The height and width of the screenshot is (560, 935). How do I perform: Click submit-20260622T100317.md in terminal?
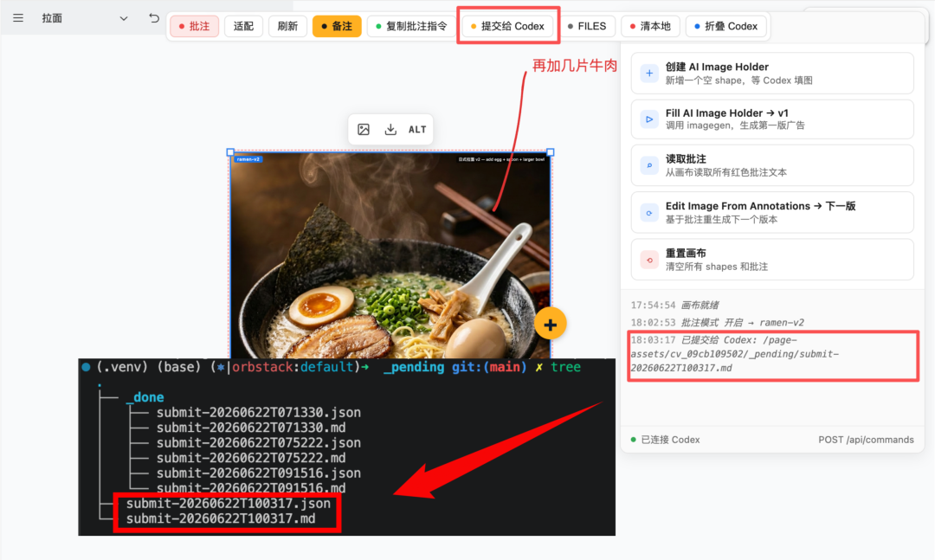tap(221, 518)
